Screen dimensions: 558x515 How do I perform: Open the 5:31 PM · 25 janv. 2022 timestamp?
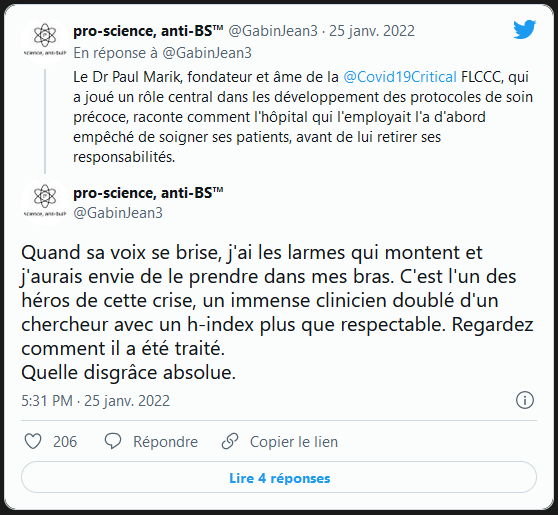[x=95, y=401]
